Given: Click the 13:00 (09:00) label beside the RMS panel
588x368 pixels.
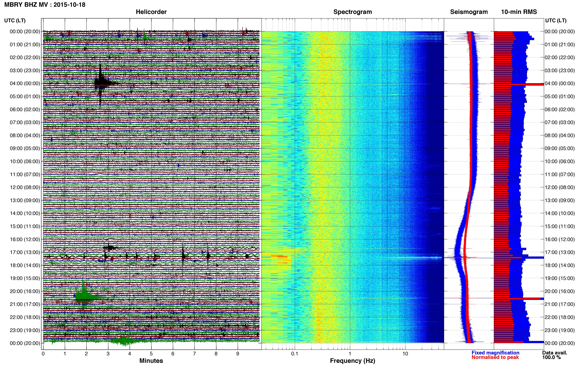Looking at the screenshot, I should [560, 200].
